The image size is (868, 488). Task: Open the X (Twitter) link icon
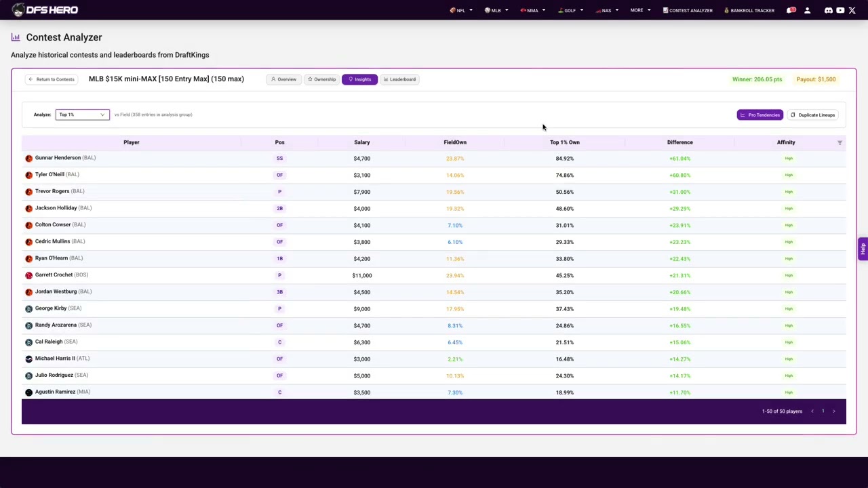[852, 10]
